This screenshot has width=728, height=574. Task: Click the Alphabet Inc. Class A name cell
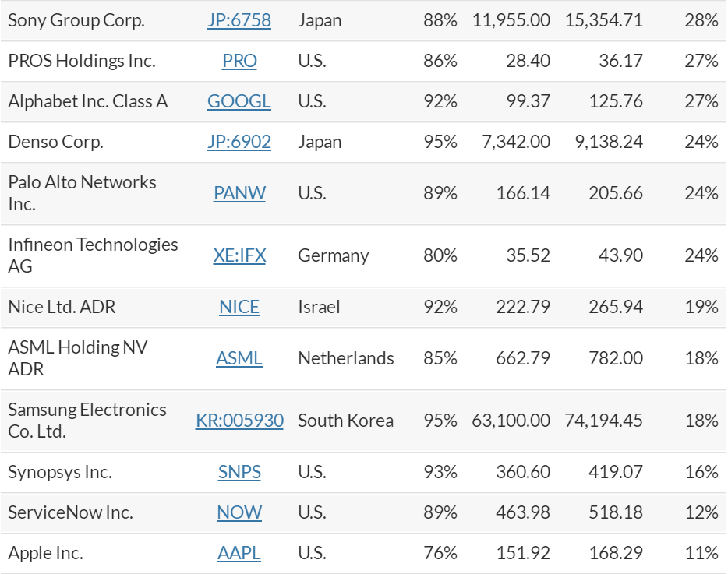pos(87,101)
